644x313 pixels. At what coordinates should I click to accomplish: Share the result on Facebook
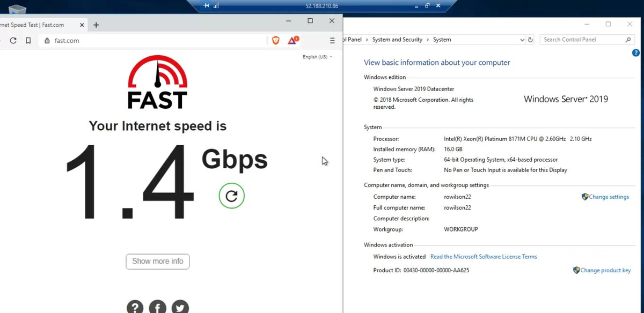tap(158, 307)
